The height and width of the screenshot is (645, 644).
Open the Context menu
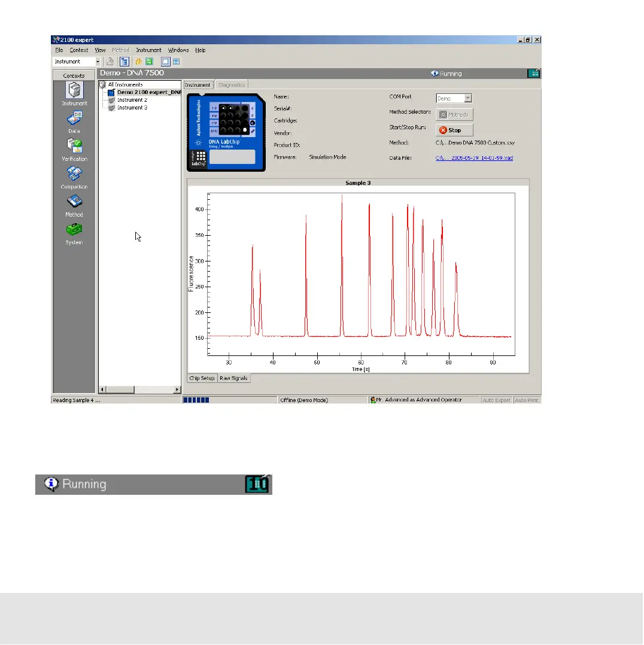(78, 50)
